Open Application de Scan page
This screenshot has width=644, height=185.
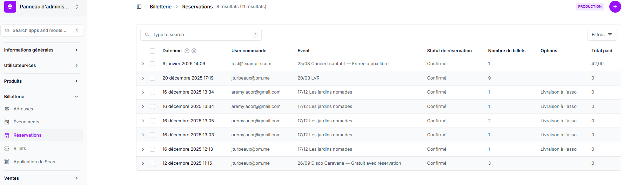coord(34,162)
